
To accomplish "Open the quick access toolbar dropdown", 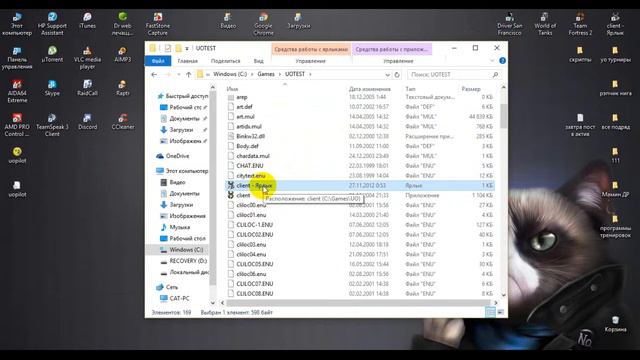I will coord(187,49).
